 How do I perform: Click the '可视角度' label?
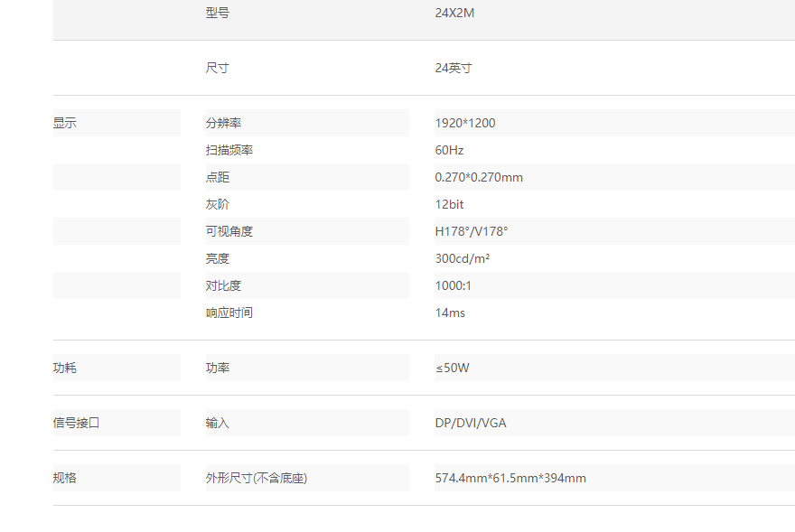[x=229, y=231]
